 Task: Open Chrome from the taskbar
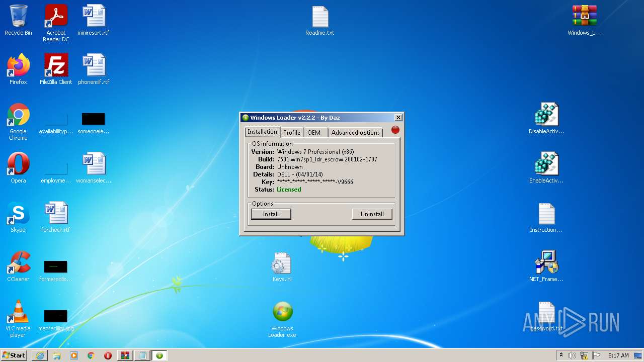coord(91,355)
